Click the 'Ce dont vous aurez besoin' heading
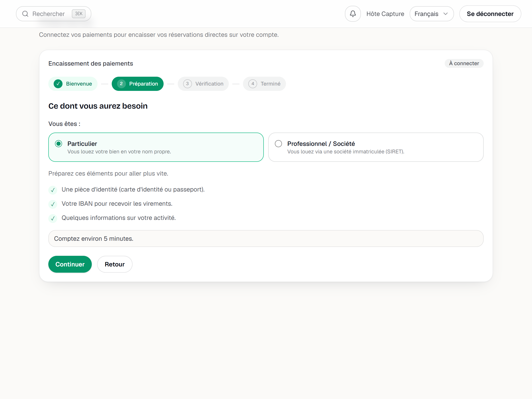 coord(98,106)
